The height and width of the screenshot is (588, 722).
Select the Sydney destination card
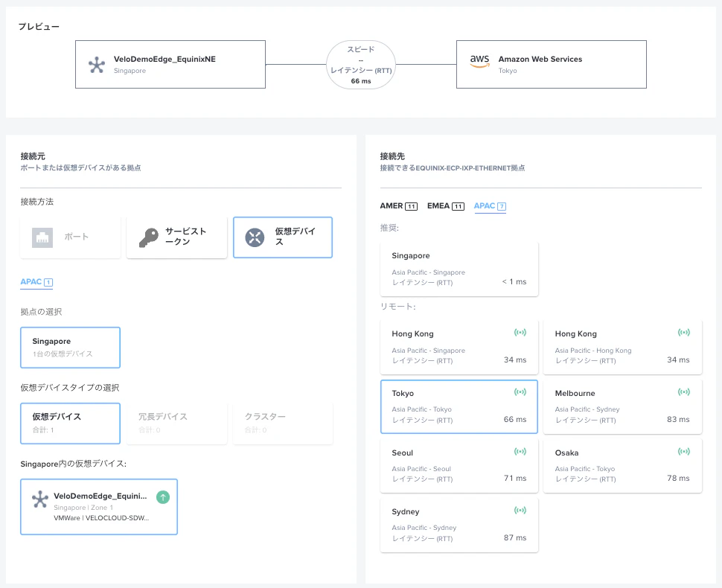tap(459, 525)
